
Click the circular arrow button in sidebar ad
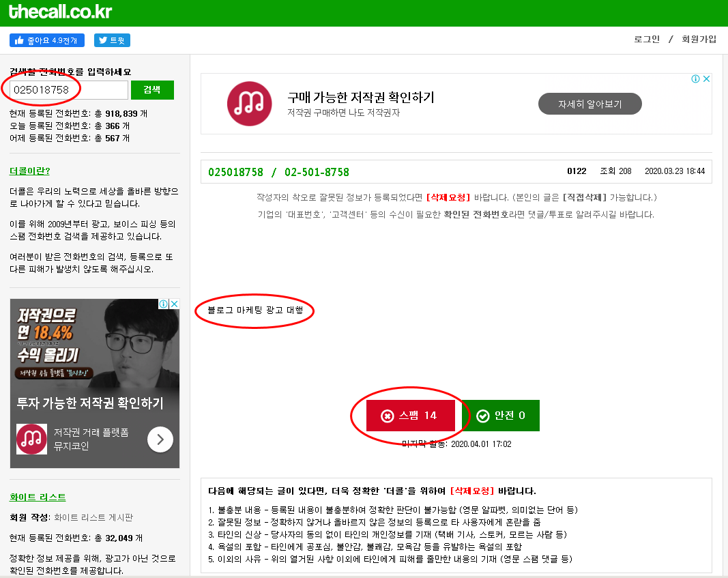160,439
